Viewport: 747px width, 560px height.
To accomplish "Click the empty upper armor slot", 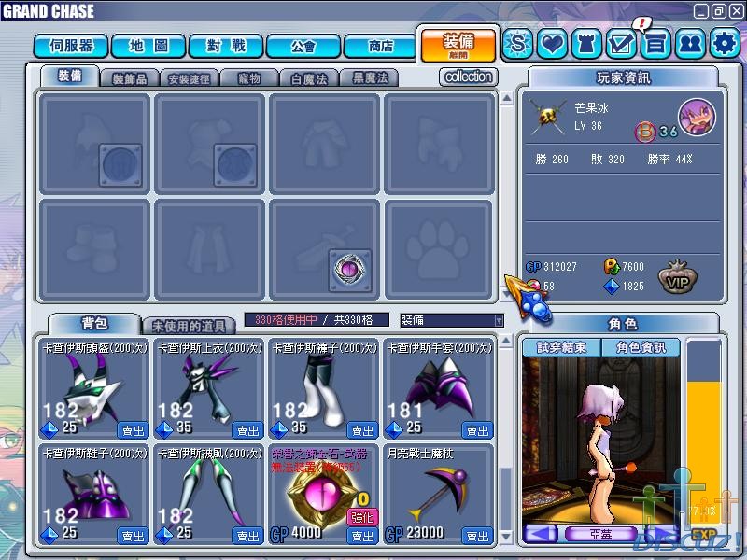I will point(209,144).
